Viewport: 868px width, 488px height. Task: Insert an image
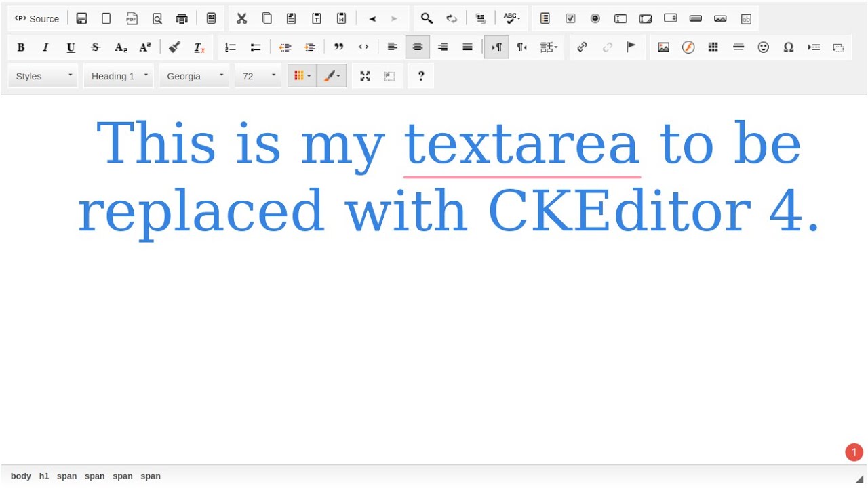click(x=664, y=47)
